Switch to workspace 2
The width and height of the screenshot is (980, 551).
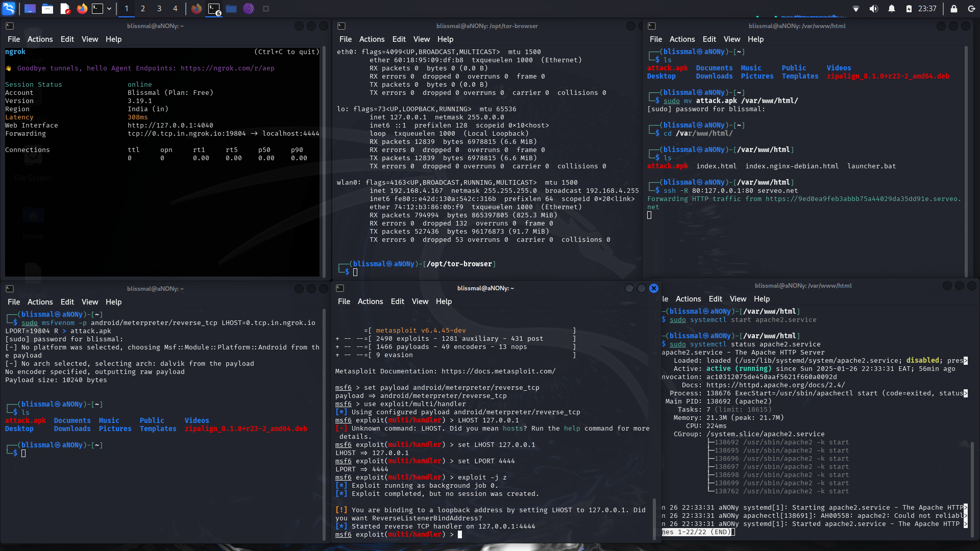click(143, 9)
